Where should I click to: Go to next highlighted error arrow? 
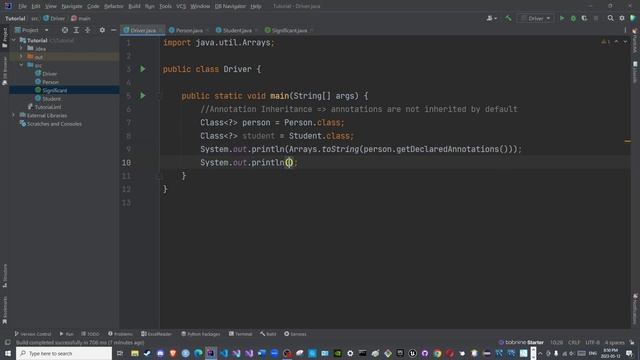[x=625, y=42]
